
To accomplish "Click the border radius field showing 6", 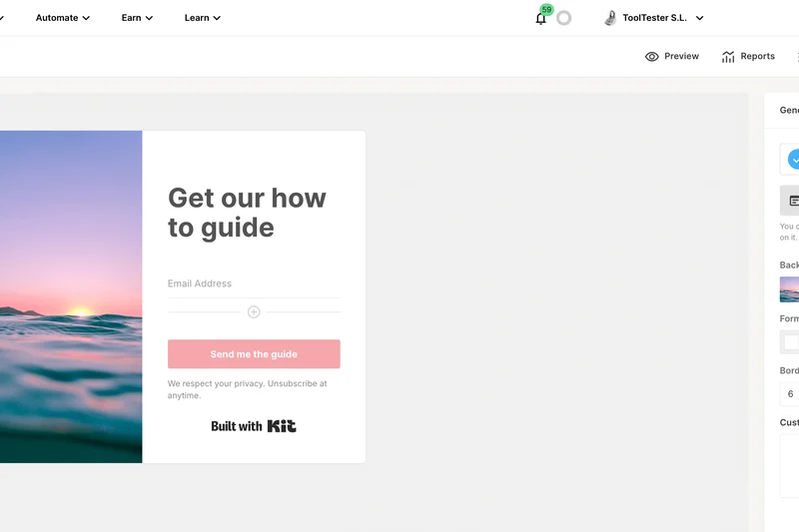I will (790, 394).
